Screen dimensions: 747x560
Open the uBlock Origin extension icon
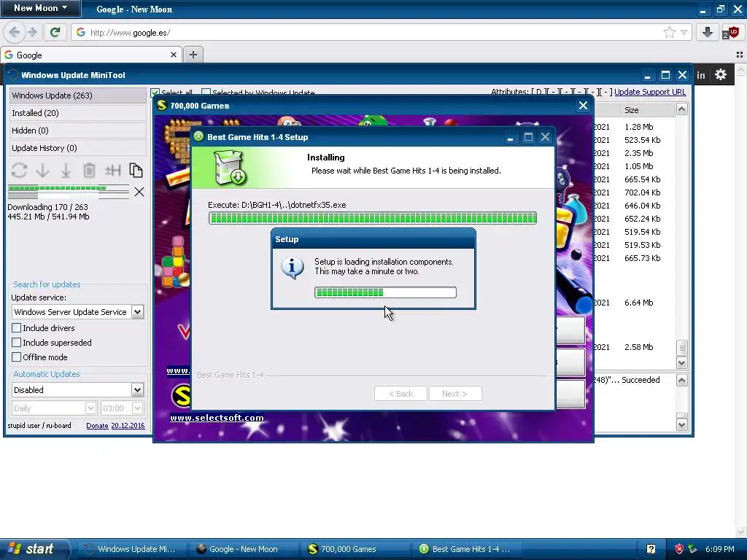click(x=731, y=32)
